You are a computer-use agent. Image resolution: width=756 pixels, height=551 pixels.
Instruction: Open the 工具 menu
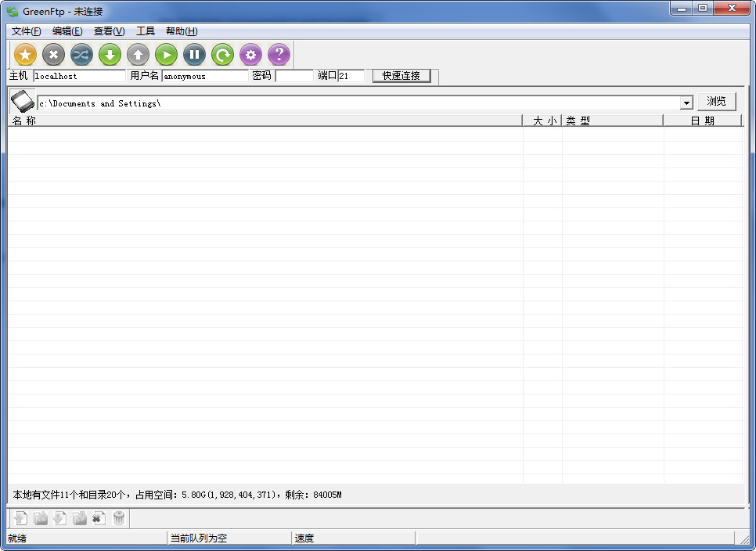coord(146,31)
